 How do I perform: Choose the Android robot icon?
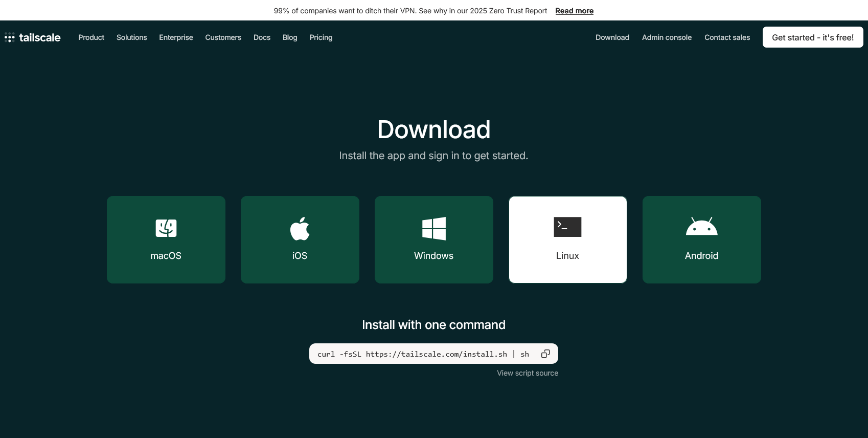tap(701, 227)
